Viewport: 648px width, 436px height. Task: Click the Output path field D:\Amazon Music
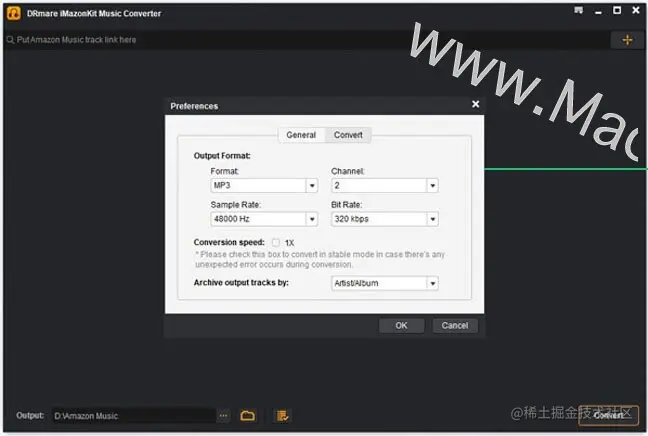[x=134, y=416]
